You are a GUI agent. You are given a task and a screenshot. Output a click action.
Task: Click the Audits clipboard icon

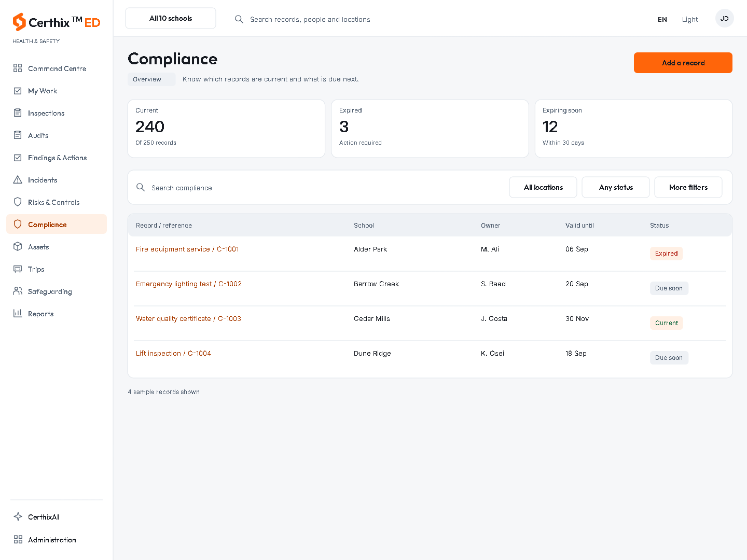(x=18, y=135)
